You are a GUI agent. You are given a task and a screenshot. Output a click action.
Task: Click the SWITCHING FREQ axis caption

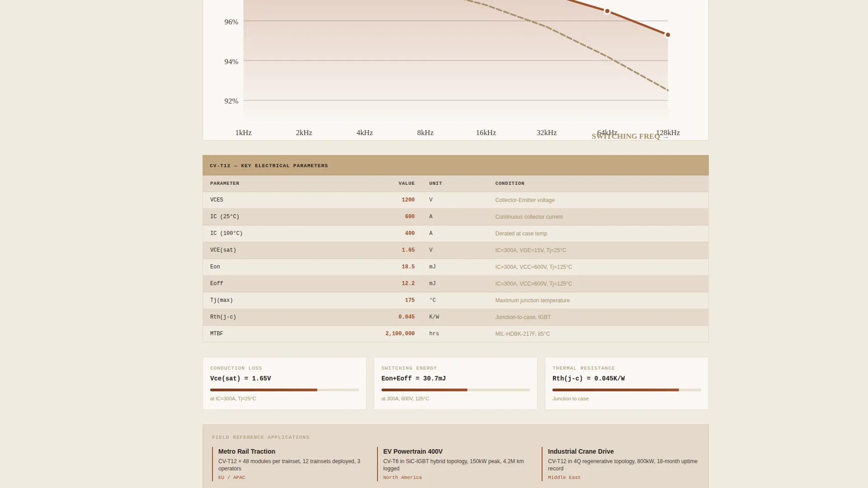630,136
